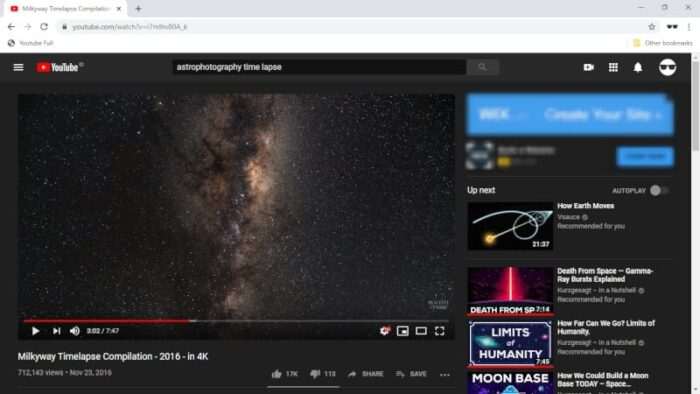Select the Milkyway Timelapse browser tab
This screenshot has width=700, height=394.
pyautogui.click(x=66, y=8)
